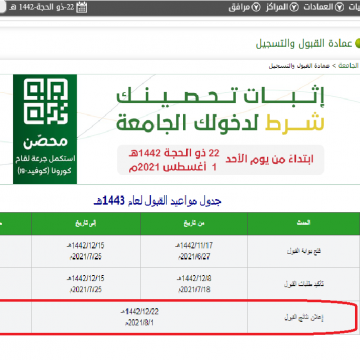The height and width of the screenshot is (360, 360).
Task: Expand the arrow icon beside العمادات
Action: point(339,7)
